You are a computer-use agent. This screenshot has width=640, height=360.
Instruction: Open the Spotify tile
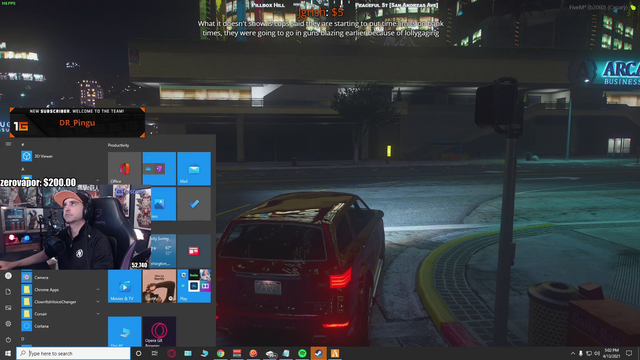pos(159,286)
